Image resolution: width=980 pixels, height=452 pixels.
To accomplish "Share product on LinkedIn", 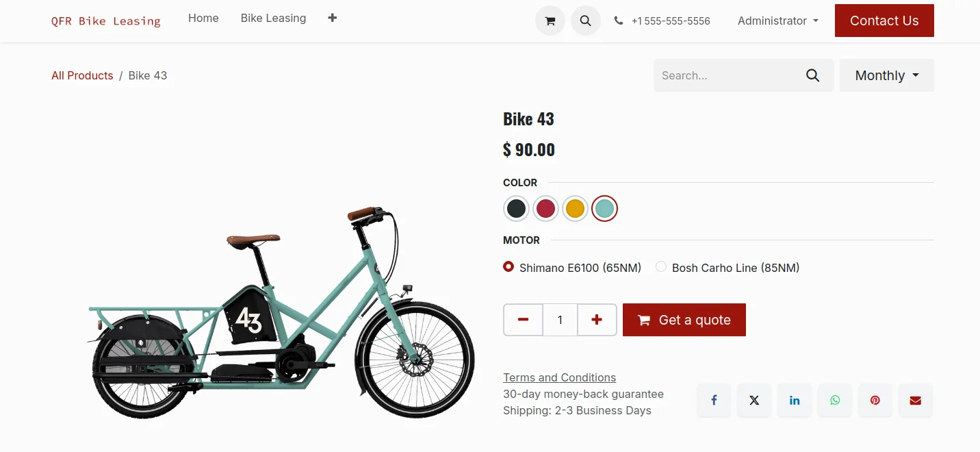I will [795, 401].
